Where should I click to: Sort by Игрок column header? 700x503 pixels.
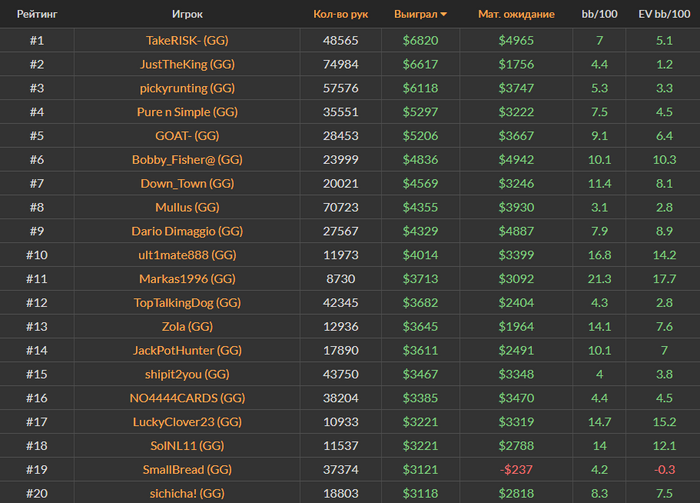187,15
